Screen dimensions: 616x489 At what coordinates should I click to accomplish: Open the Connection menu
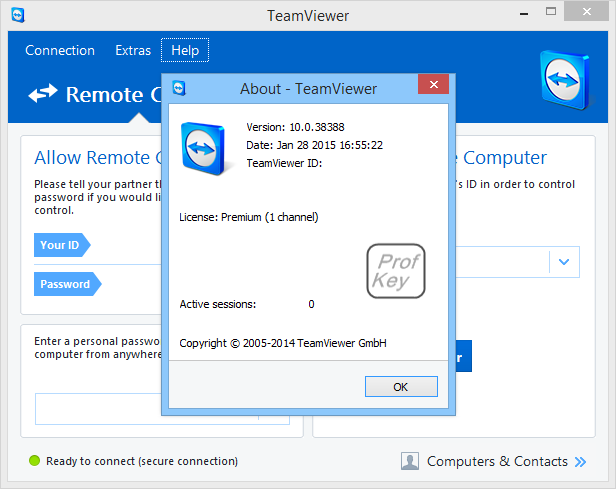tap(60, 50)
